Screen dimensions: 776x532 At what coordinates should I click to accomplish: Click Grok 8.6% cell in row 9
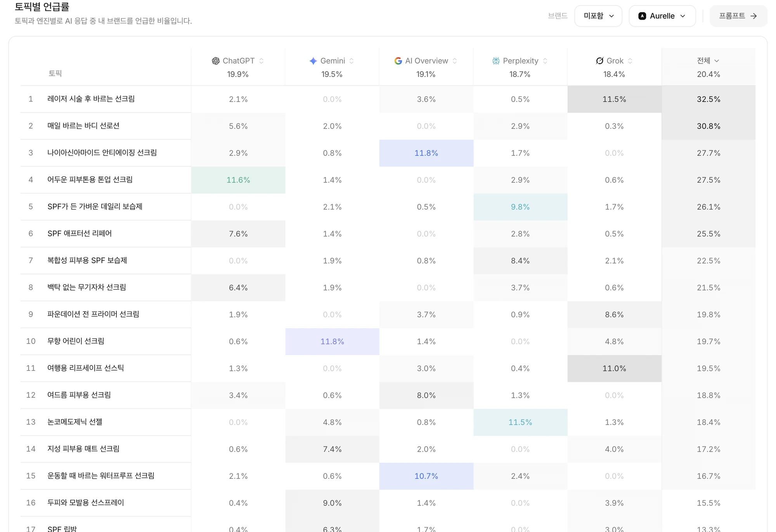coord(614,315)
